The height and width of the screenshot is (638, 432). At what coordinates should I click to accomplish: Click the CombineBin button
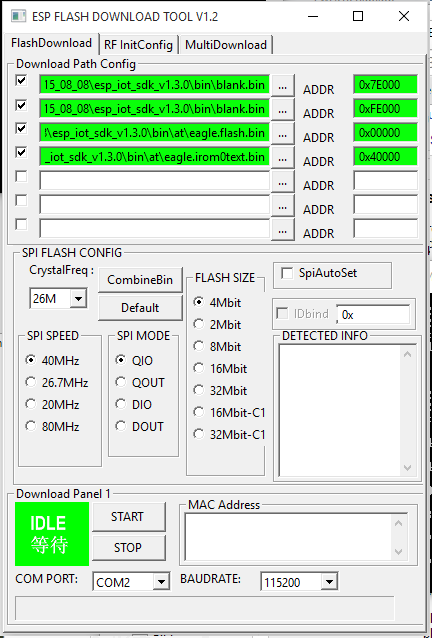click(x=140, y=280)
